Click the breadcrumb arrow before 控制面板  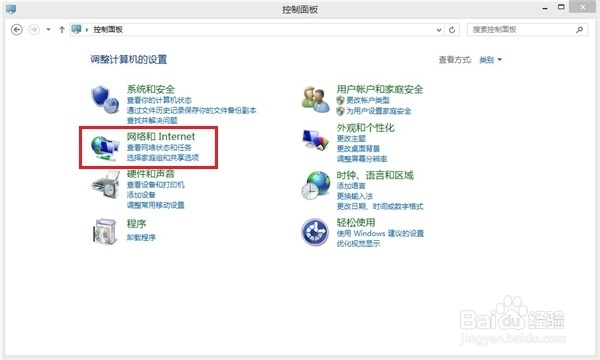click(87, 29)
